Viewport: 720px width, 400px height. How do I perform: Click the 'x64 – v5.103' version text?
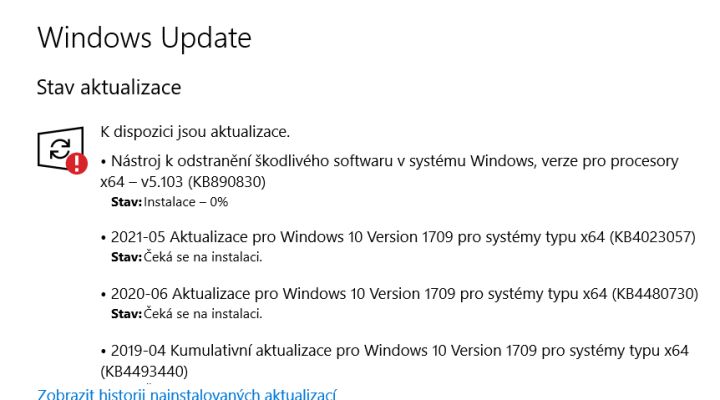(x=141, y=182)
